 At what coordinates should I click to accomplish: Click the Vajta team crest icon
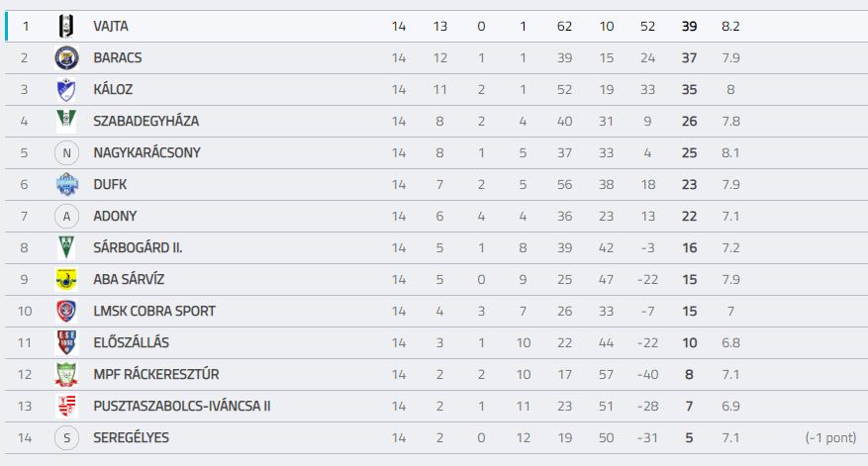66,26
